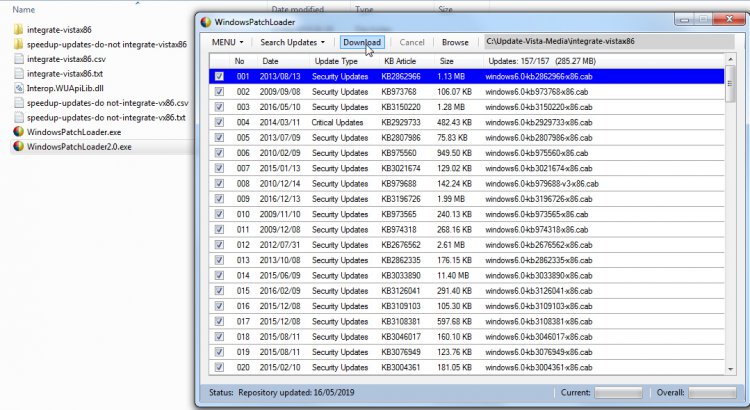The height and width of the screenshot is (410, 750).
Task: Click the scroll down arrow of the update list
Action: click(x=730, y=369)
